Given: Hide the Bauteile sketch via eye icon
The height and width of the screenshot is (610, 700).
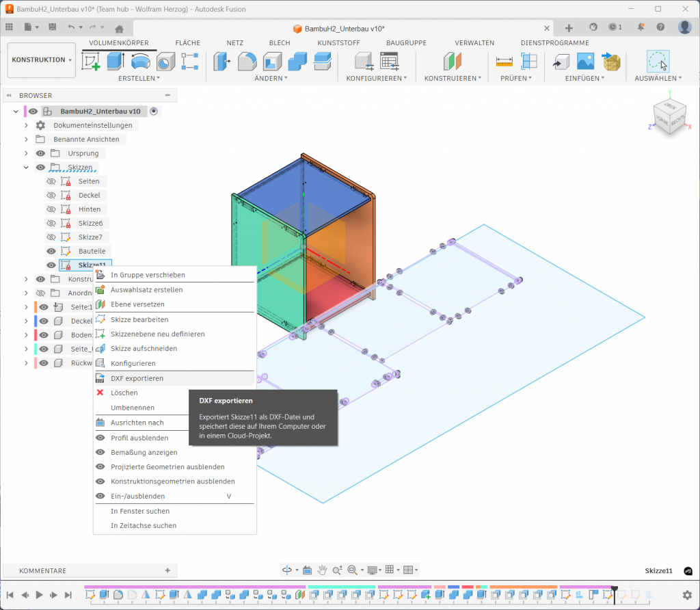Looking at the screenshot, I should pyautogui.click(x=51, y=251).
